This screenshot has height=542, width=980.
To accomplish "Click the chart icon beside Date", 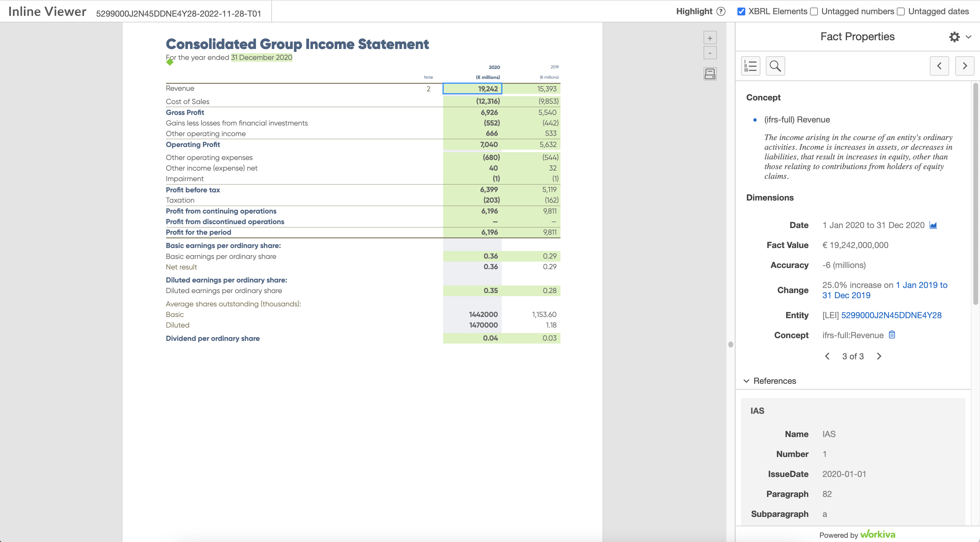I will [933, 225].
